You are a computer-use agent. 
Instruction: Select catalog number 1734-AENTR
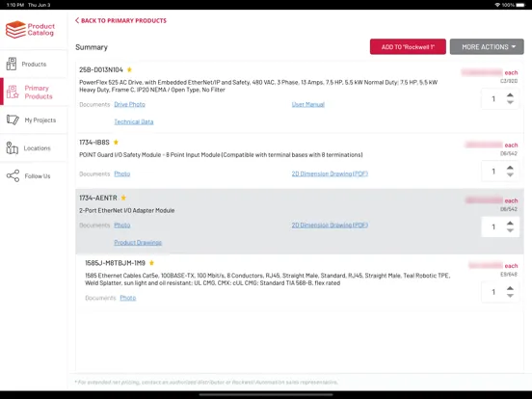(x=98, y=198)
